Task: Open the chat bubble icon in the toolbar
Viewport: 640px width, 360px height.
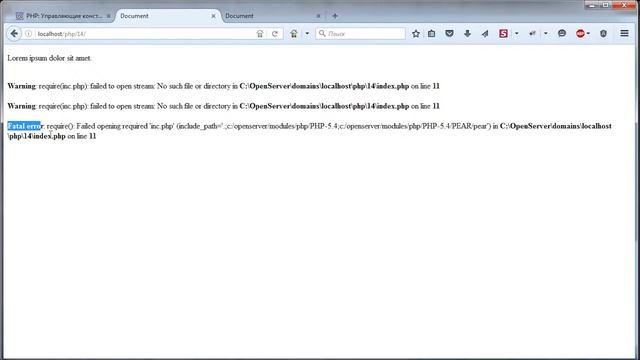Action: click(562, 33)
